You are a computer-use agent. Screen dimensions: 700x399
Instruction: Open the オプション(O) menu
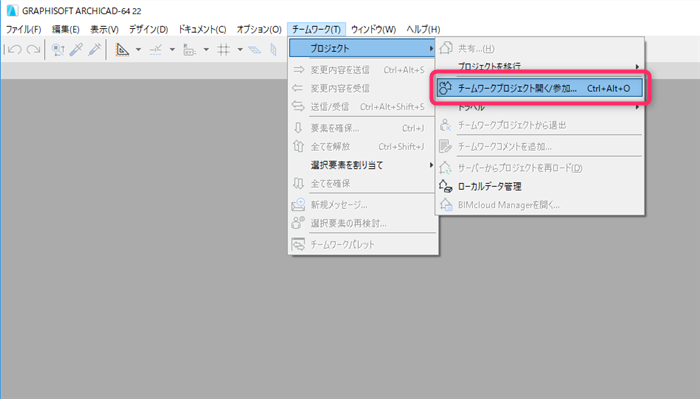point(259,29)
